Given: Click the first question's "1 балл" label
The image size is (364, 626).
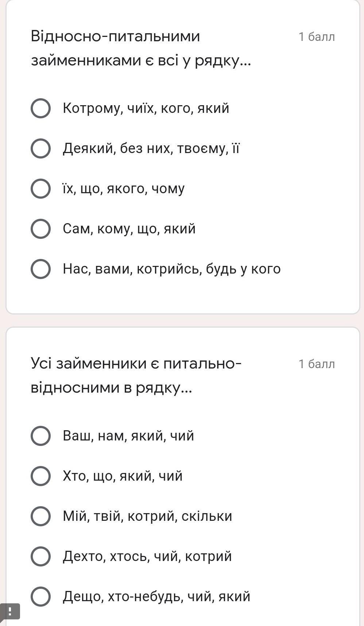Looking at the screenshot, I should [316, 37].
